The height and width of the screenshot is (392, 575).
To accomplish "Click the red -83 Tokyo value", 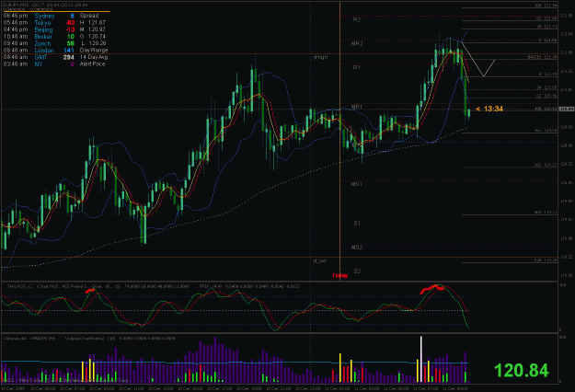I will pos(69,23).
